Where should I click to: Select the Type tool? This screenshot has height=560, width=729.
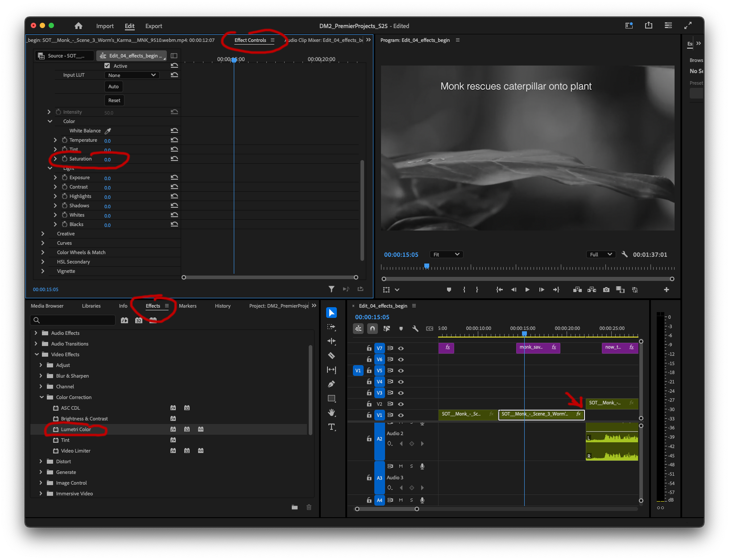[x=331, y=427]
